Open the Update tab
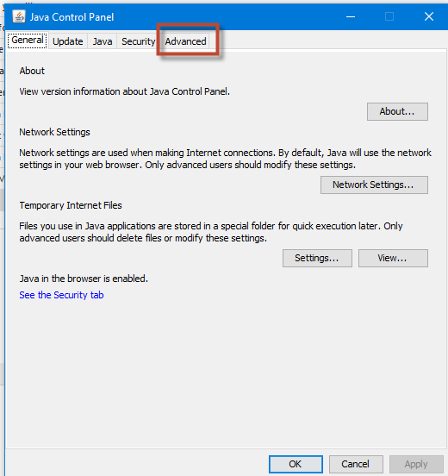448x476 pixels. pyautogui.click(x=68, y=41)
